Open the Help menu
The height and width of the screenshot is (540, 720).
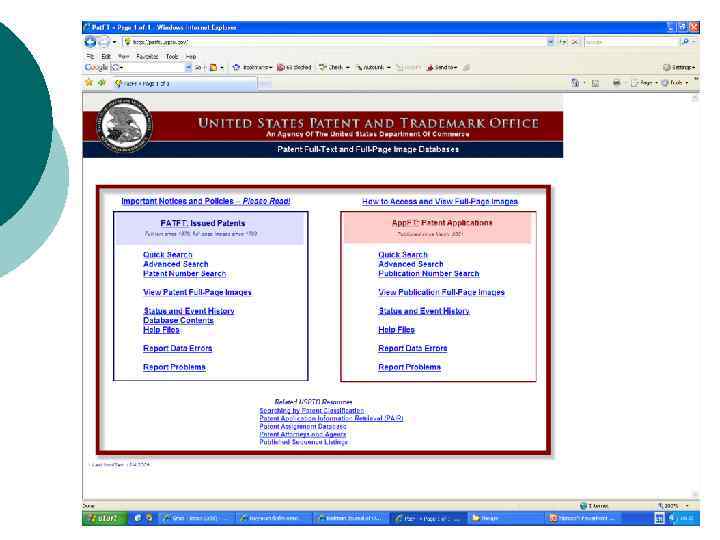tap(191, 56)
